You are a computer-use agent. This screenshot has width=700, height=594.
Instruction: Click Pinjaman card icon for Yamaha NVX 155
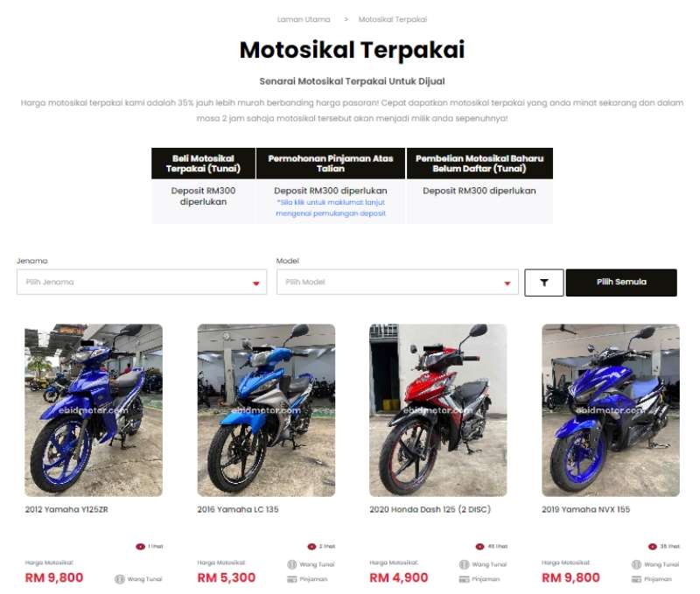[637, 579]
